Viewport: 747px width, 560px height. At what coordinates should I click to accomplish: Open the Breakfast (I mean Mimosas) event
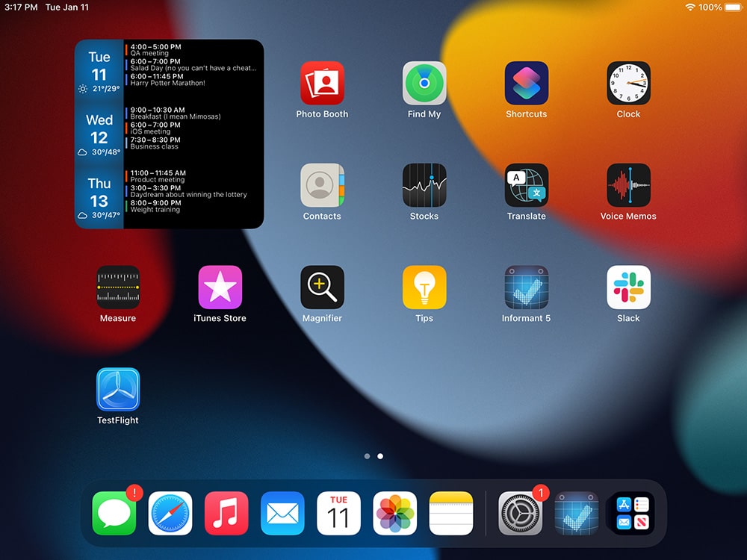[194, 113]
